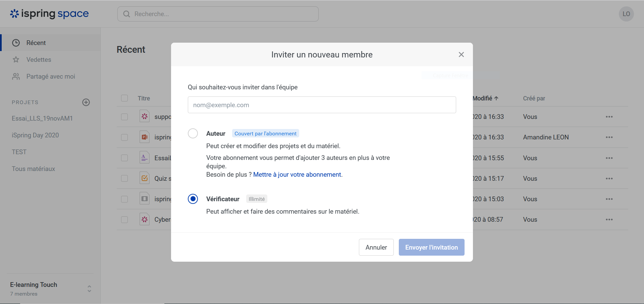Check the checkbox on the Cyber row
The image size is (644, 304).
coord(124,219)
